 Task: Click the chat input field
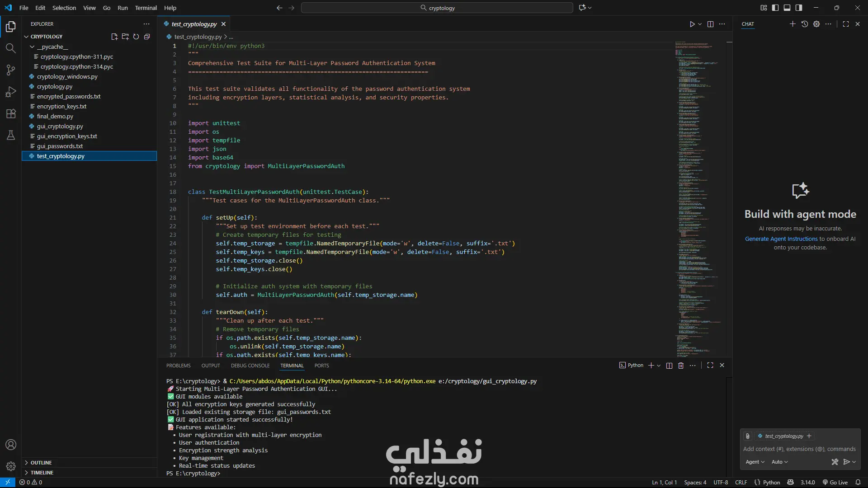coord(799,449)
